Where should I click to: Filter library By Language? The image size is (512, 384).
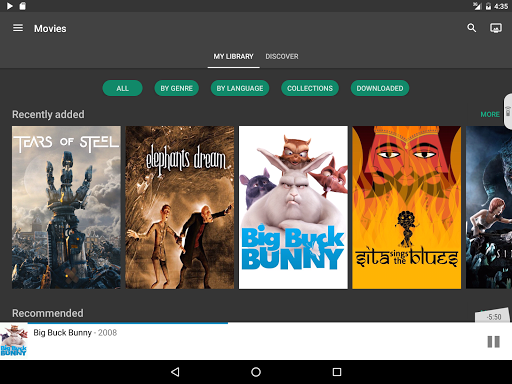240,88
